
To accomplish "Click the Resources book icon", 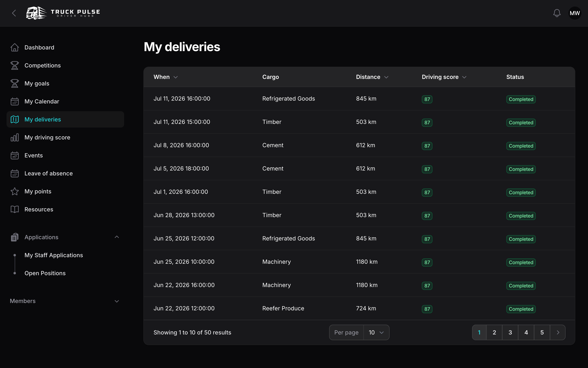I will [x=14, y=210].
